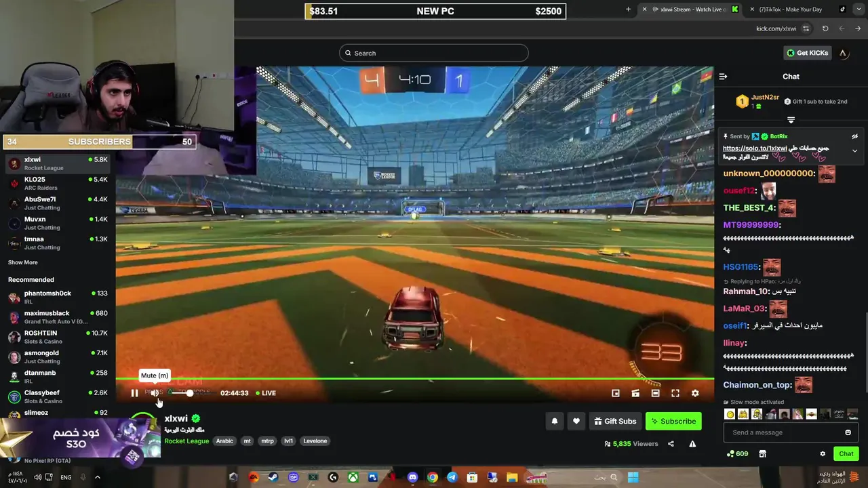Image resolution: width=868 pixels, height=488 pixels.
Task: Open Classybeef recommended channel
Action: point(58,396)
